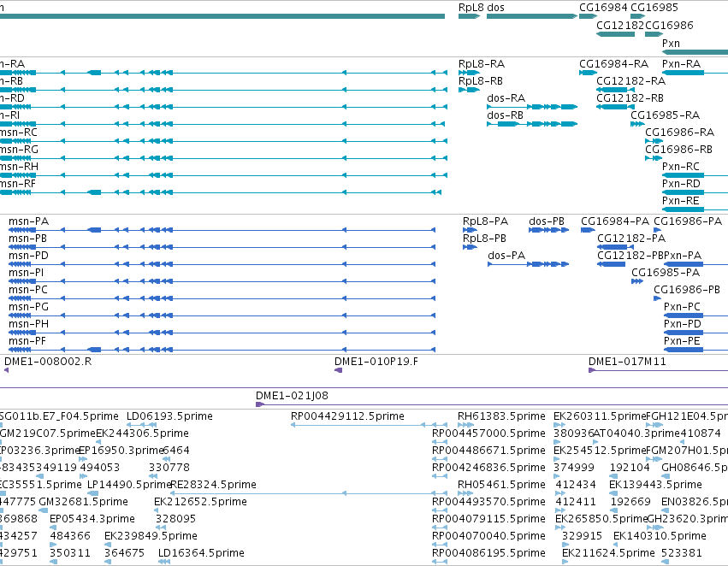Select protein msn-PD
728x566 pixels.
coord(28,256)
